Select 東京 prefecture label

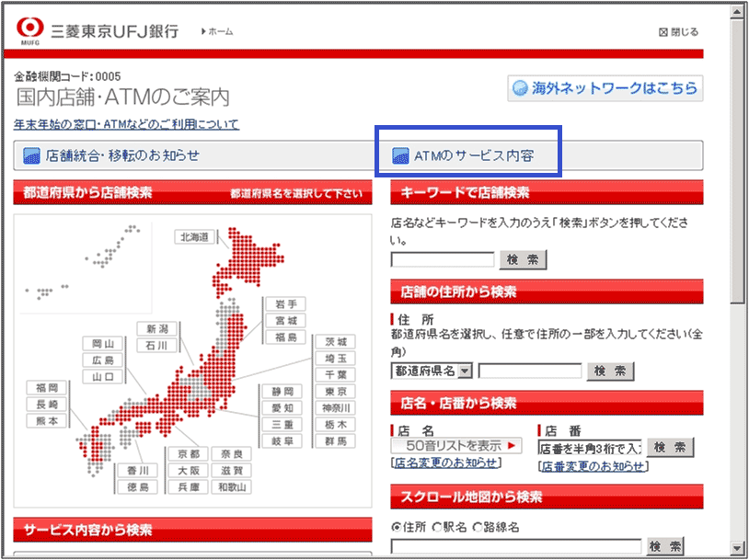click(336, 392)
